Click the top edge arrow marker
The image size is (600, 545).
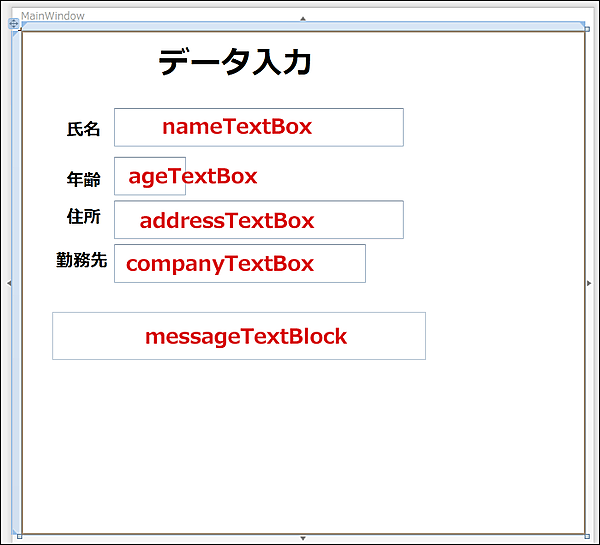(303, 18)
